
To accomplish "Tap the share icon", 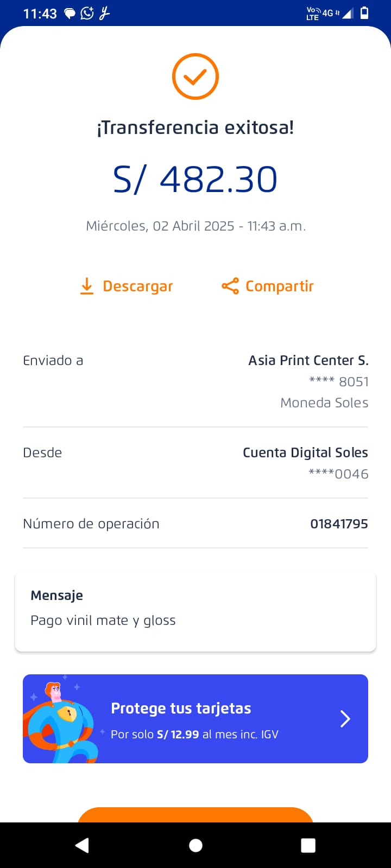I will click(x=230, y=286).
